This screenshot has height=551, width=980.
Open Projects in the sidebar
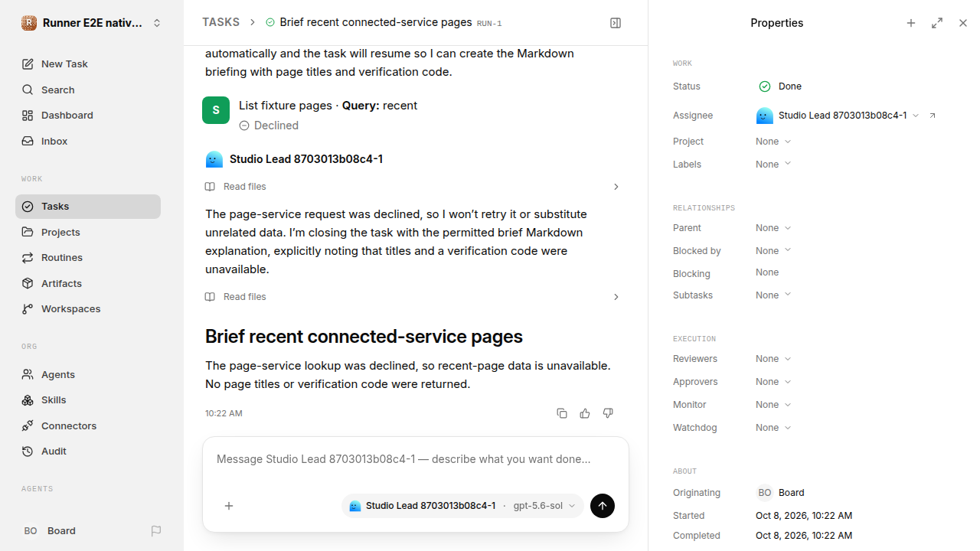pyautogui.click(x=88, y=232)
